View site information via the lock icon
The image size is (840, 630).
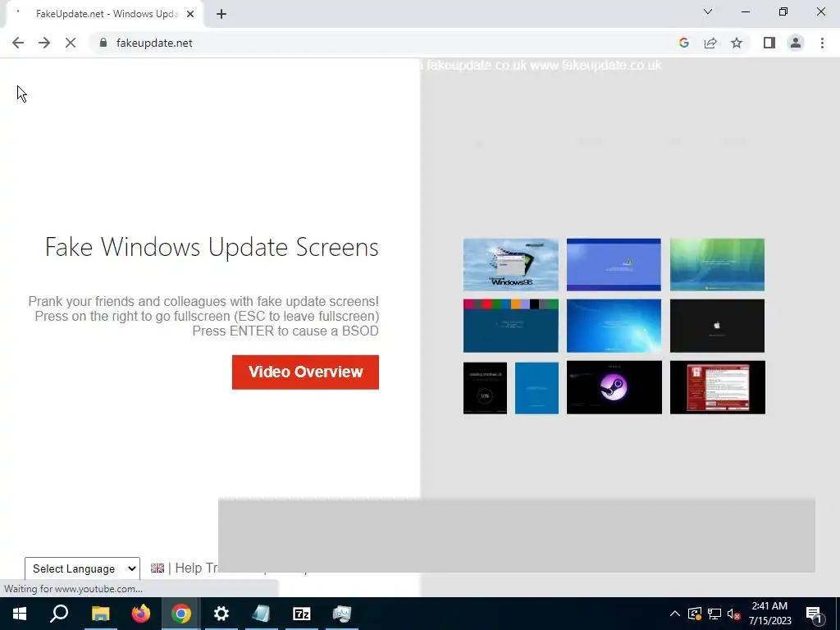103,43
